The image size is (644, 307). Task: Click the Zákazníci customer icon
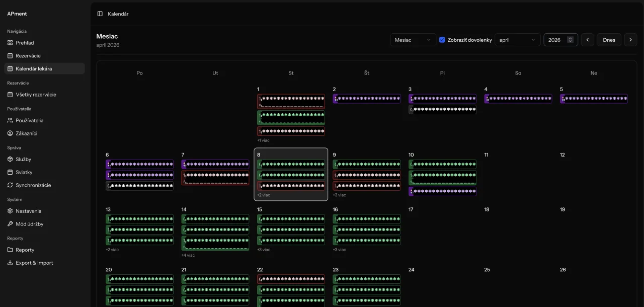coord(10,133)
